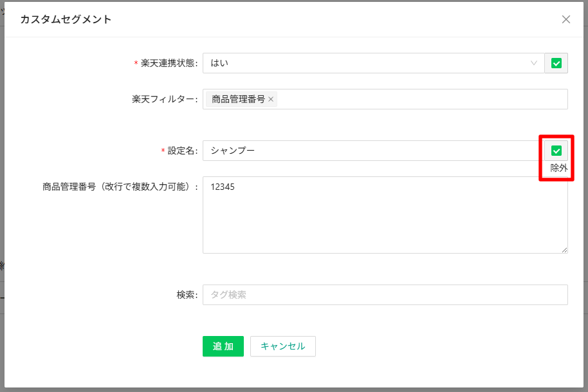Click the 設定名 field label
Screen dimensions: 588x392
(x=182, y=151)
